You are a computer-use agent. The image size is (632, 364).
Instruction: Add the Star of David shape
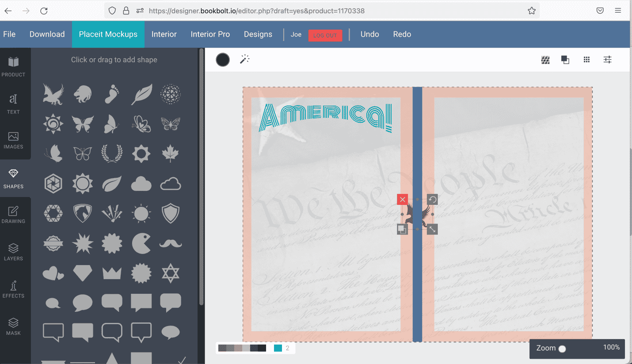pos(171,273)
